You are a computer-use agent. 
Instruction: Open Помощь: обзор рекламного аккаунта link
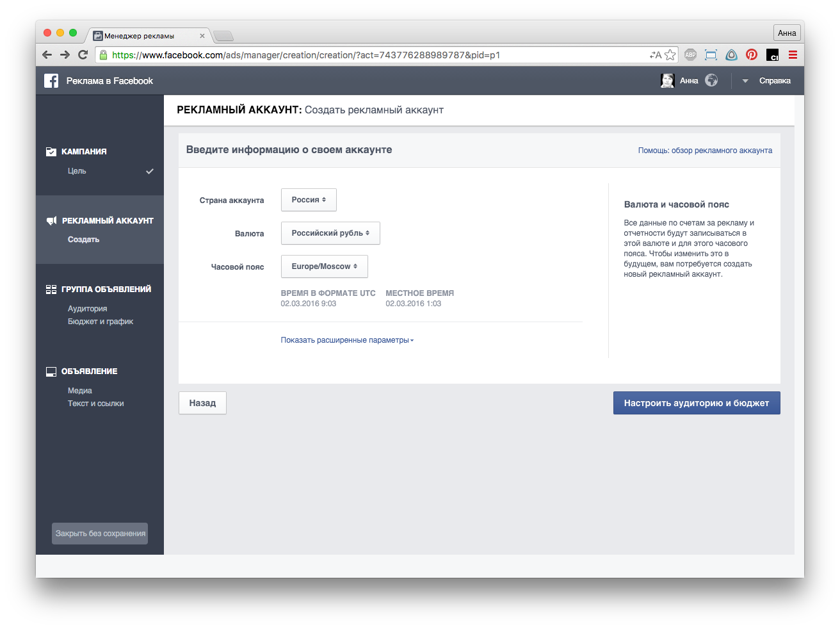pos(705,151)
